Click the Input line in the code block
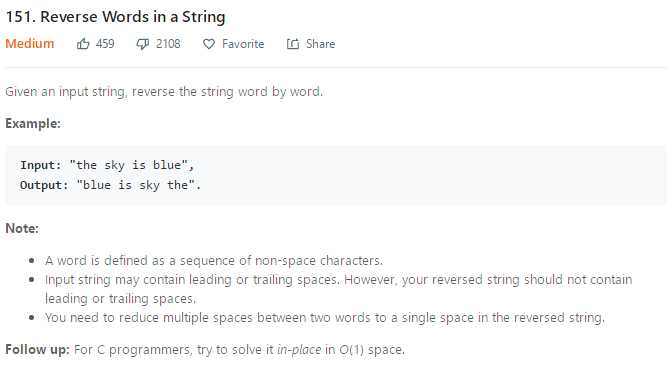Screen dimensions: 671x373 click(x=107, y=165)
